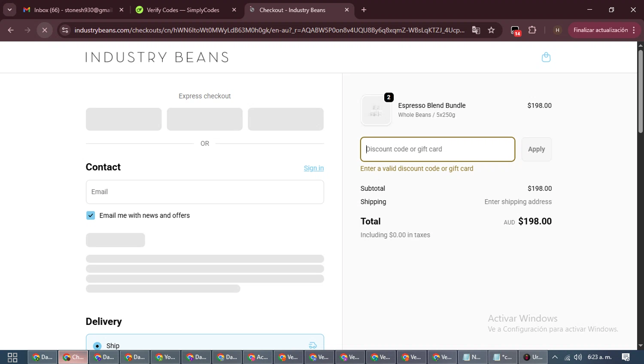This screenshot has height=364, width=644.
Task: Click Finalizar actualización button
Action: coord(600,30)
